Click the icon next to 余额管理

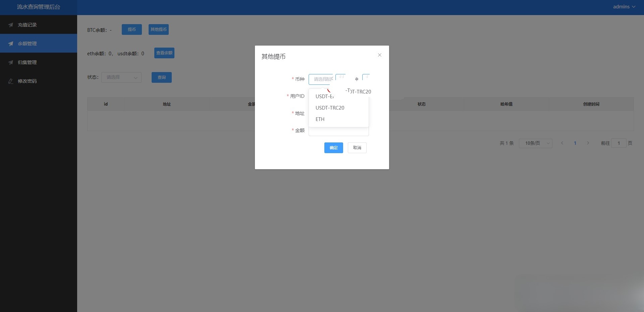pos(11,44)
